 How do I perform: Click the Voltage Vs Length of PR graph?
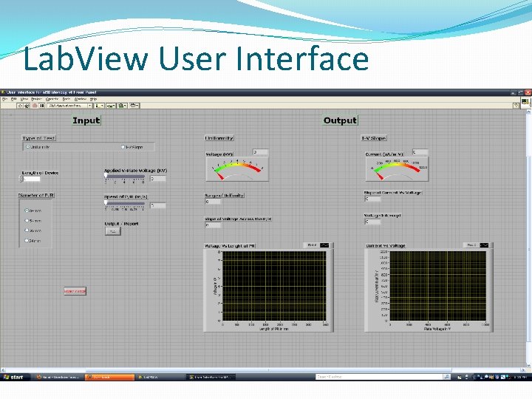pos(274,286)
